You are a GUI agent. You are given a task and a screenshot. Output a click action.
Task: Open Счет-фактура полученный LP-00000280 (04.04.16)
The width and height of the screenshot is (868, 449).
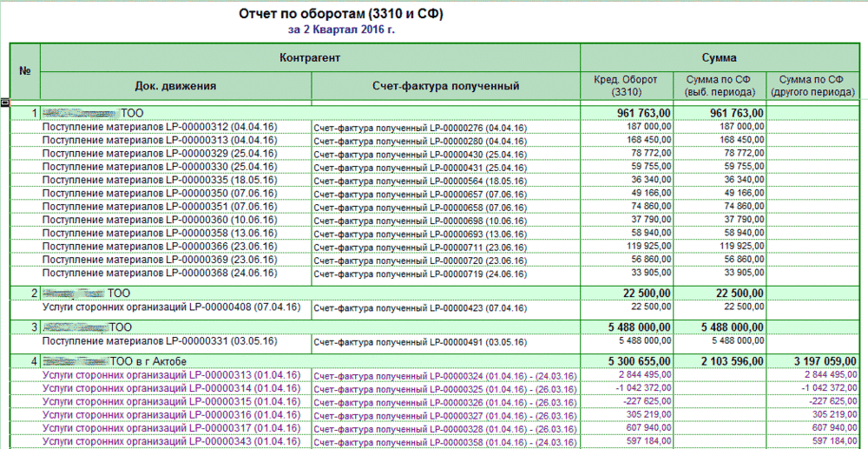[420, 142]
